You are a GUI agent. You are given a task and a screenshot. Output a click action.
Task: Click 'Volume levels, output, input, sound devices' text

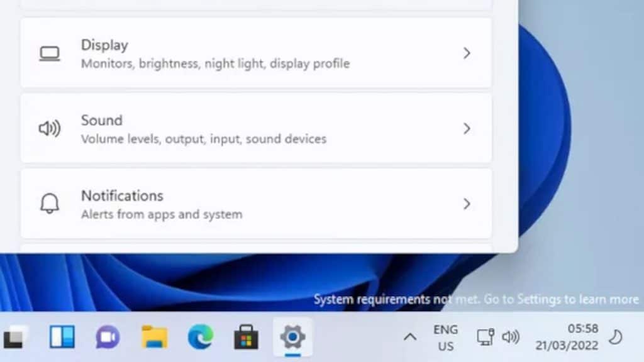(x=204, y=139)
